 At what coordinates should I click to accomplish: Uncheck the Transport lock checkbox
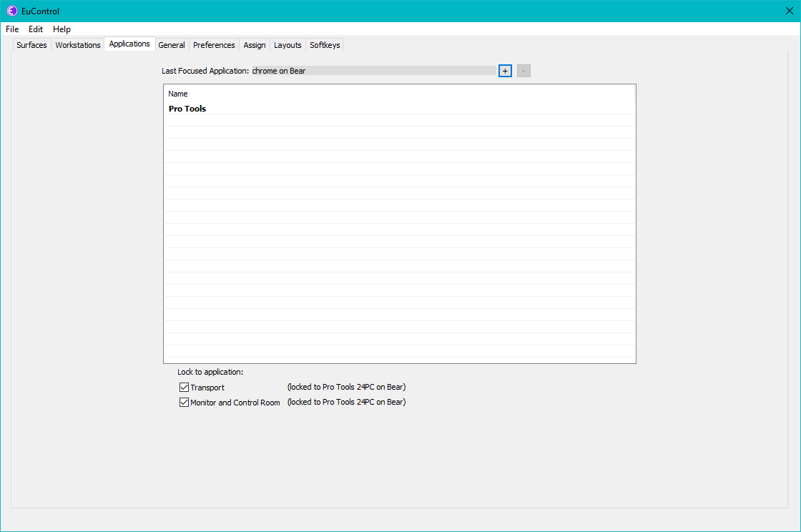pos(184,388)
